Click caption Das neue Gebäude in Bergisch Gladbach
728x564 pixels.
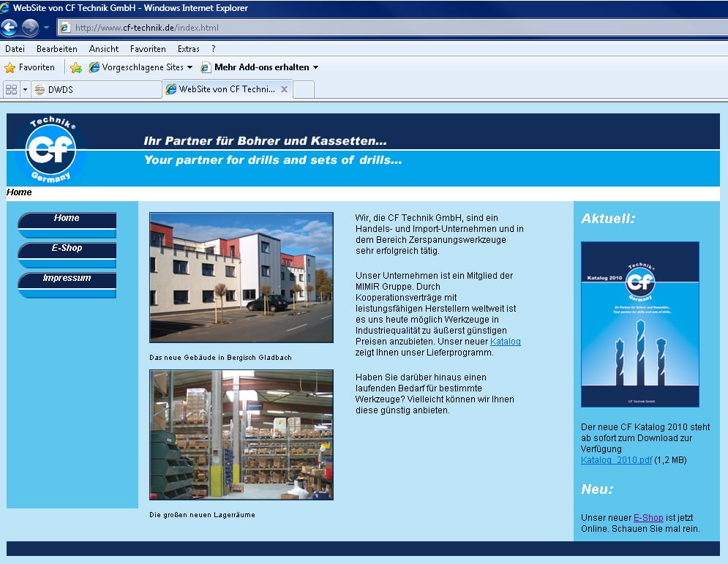220,358
